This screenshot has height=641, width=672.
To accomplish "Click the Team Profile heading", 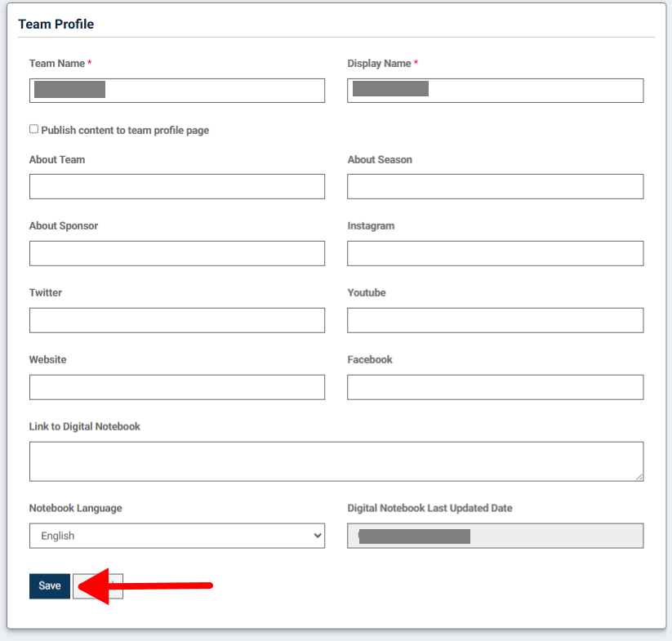I will pyautogui.click(x=56, y=24).
